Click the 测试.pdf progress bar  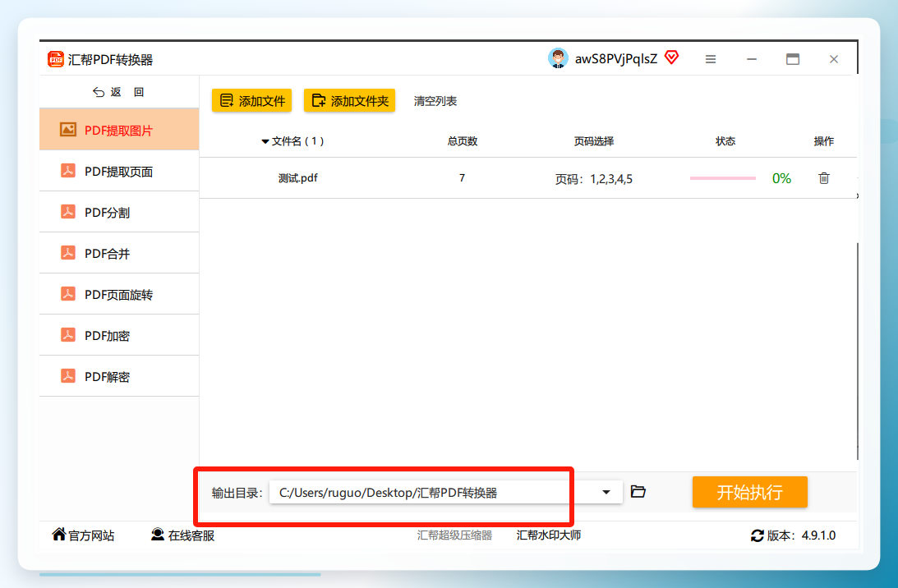click(723, 178)
